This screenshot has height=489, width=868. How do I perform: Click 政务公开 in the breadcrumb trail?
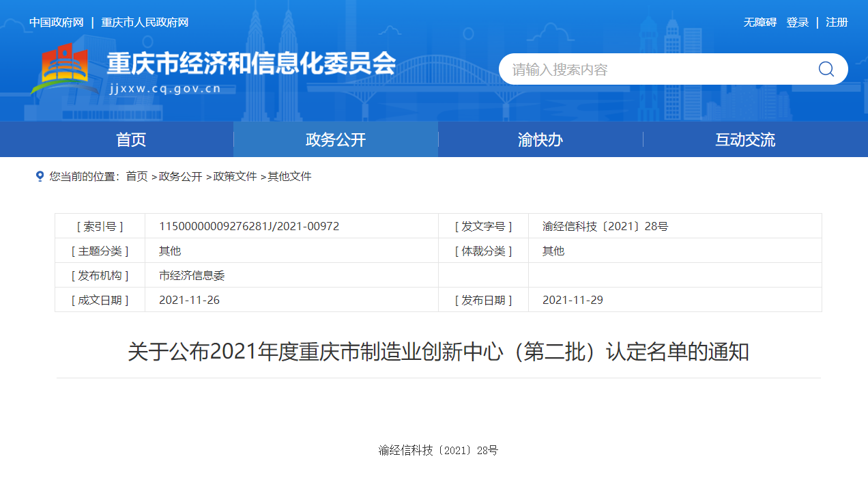(x=180, y=176)
